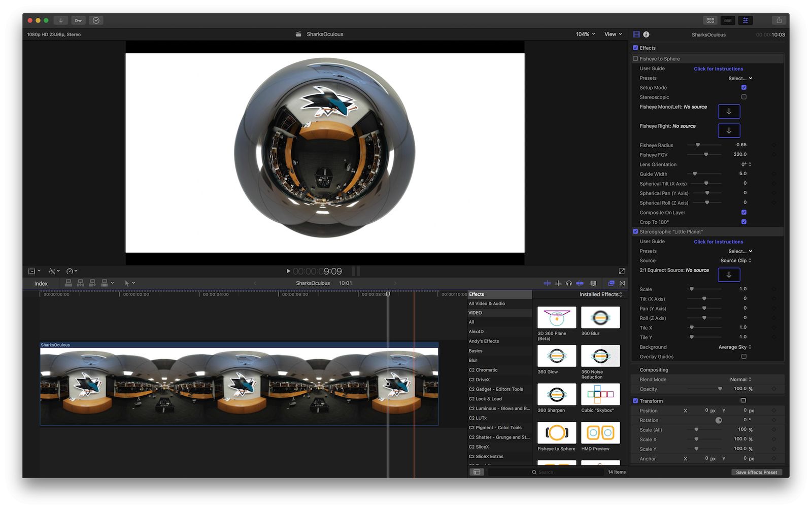This screenshot has height=510, width=812.
Task: Open the Select tool arrow dropdown
Action: click(x=130, y=283)
